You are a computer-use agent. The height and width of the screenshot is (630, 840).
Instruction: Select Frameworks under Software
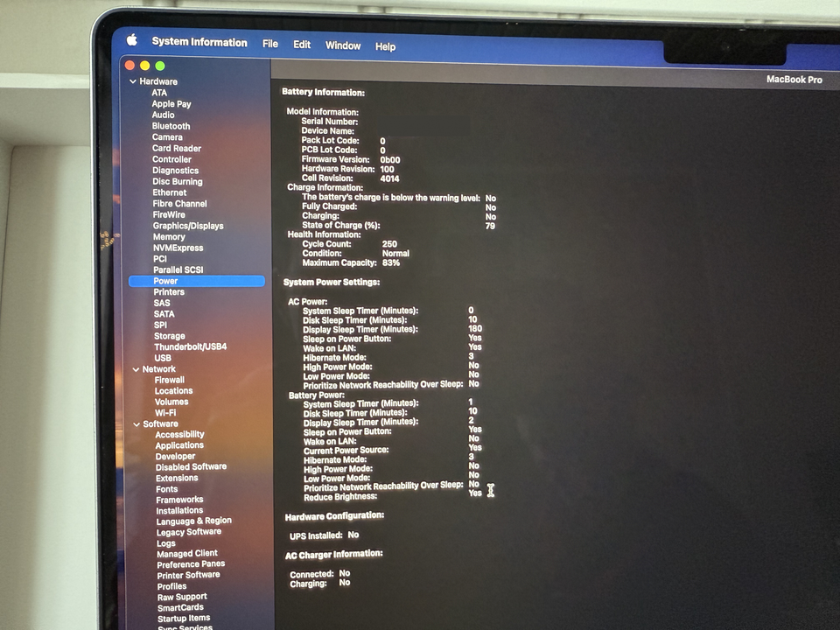point(179,500)
